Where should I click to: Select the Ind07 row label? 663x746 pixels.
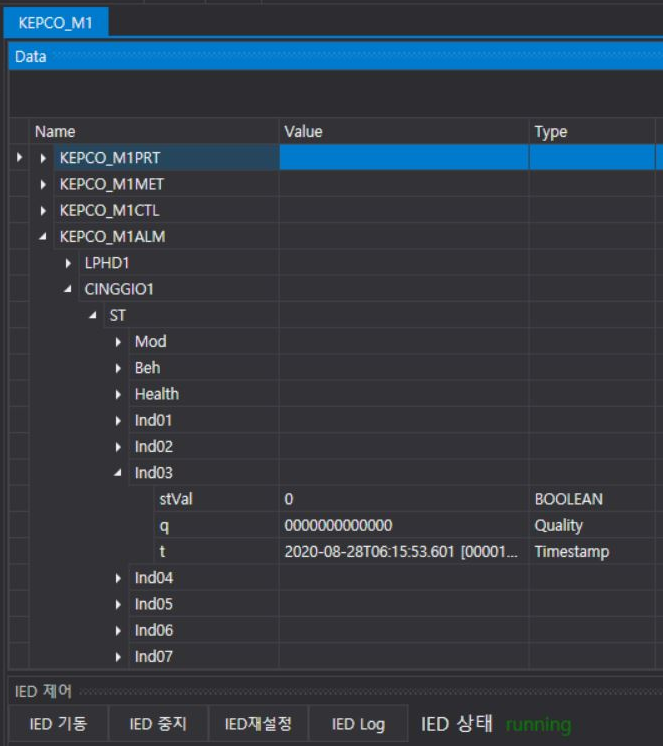[x=154, y=657]
